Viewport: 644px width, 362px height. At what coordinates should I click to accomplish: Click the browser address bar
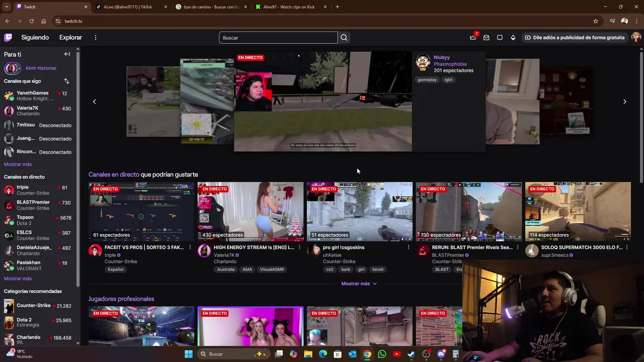click(322, 21)
